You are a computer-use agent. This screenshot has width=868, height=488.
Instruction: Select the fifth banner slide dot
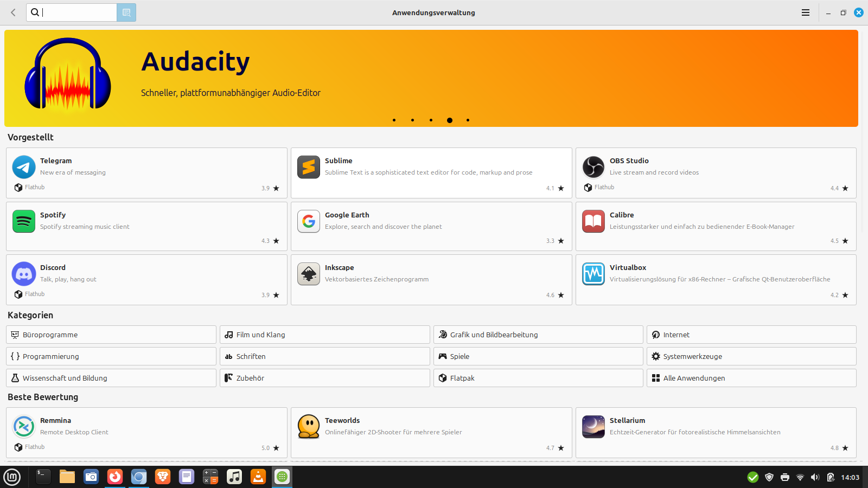[x=468, y=120]
